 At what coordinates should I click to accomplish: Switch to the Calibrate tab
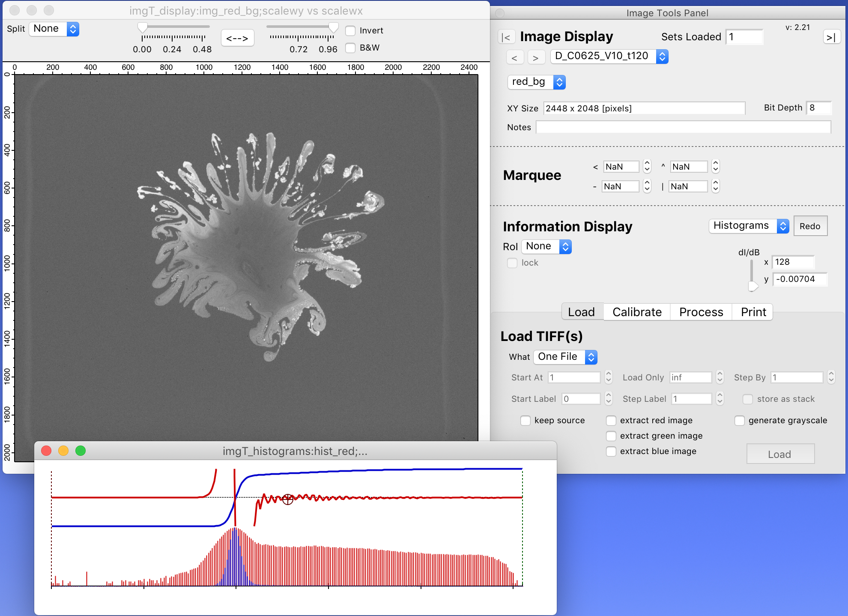point(636,312)
